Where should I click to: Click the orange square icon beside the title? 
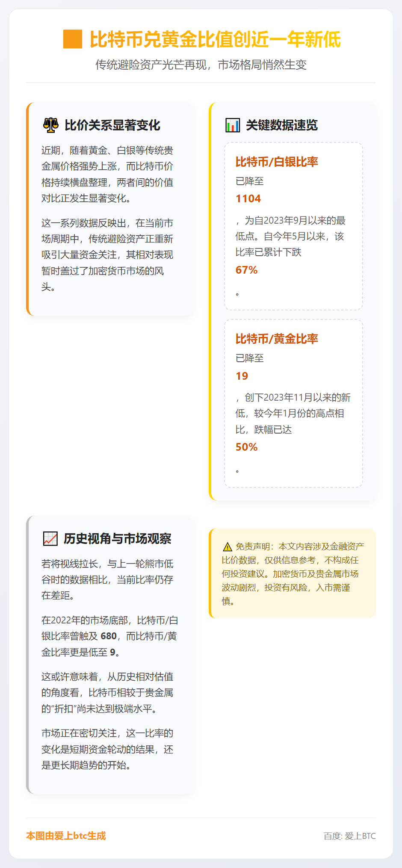tap(73, 39)
